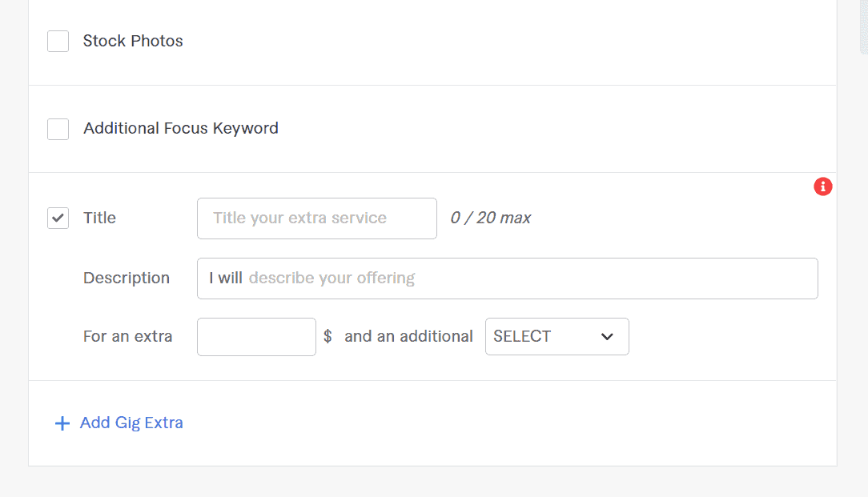Check the Stock Photos checkbox

point(58,41)
